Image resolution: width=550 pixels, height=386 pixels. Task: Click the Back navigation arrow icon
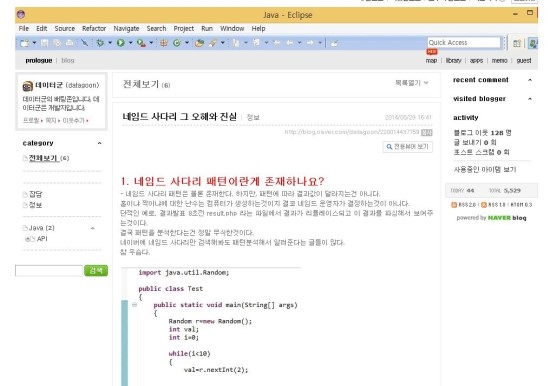tap(290, 43)
